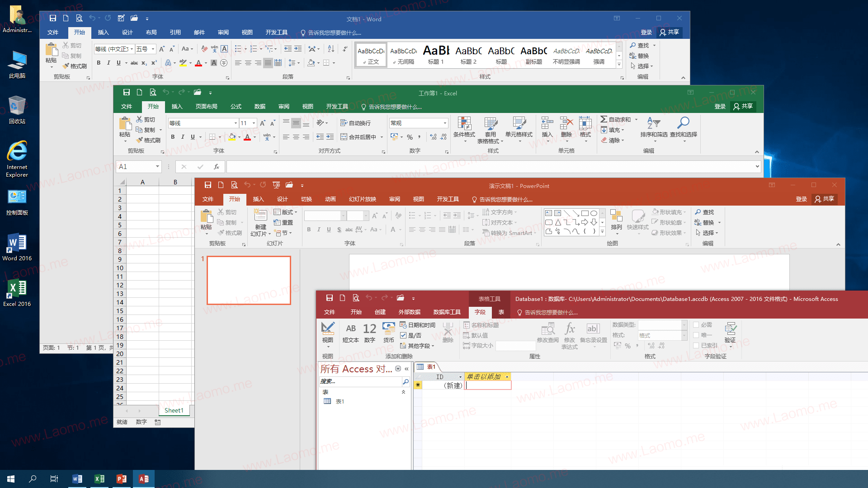The image size is (868, 488).
Task: Click Format Painter in Word ribbon
Action: 75,66
